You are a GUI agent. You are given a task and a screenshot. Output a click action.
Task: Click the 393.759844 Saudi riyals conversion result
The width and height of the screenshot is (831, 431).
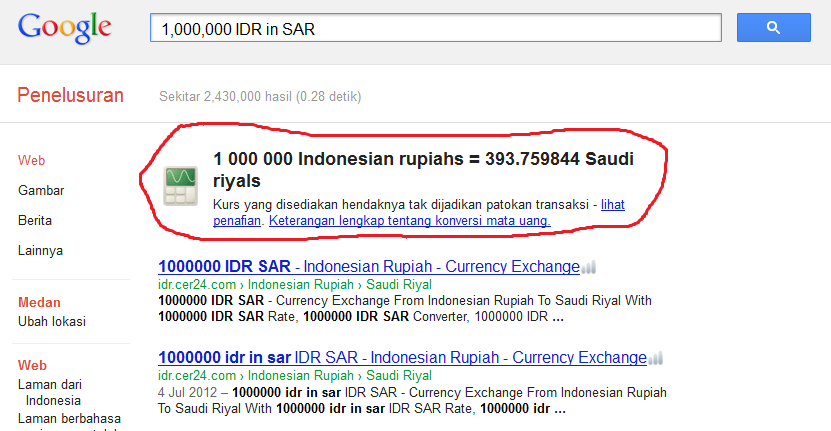coord(423,169)
